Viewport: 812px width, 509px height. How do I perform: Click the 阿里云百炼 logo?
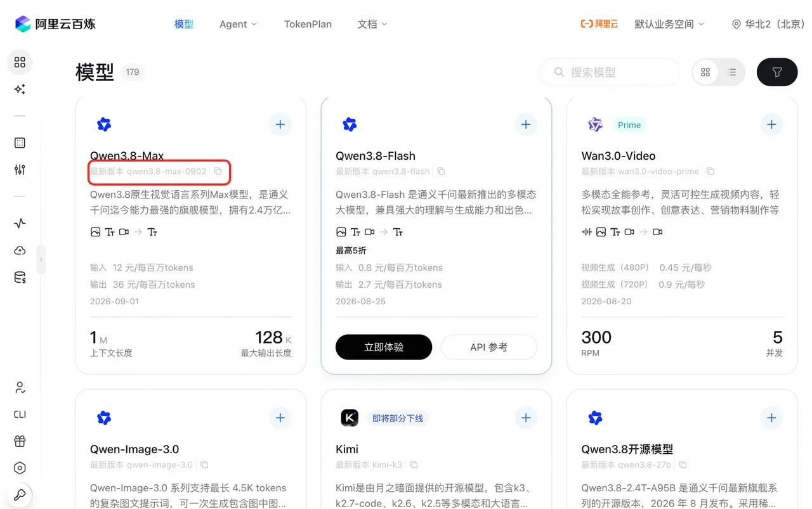pos(55,24)
